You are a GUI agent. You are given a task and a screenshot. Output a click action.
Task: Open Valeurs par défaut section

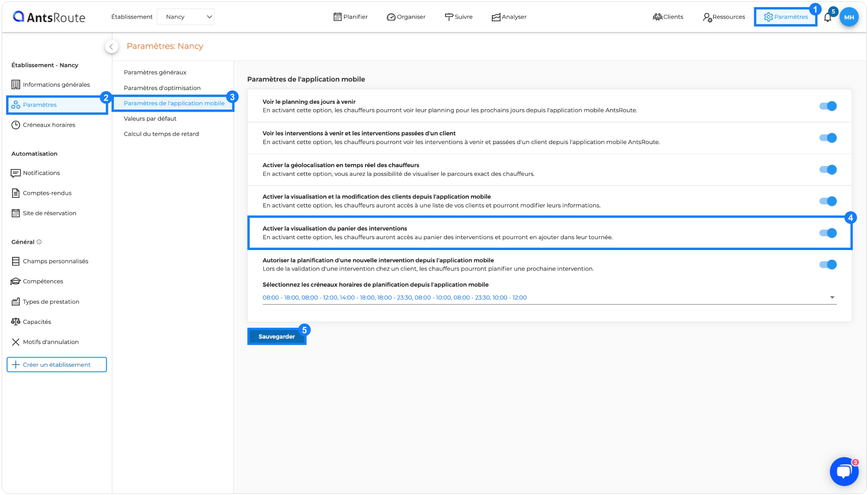click(x=150, y=119)
